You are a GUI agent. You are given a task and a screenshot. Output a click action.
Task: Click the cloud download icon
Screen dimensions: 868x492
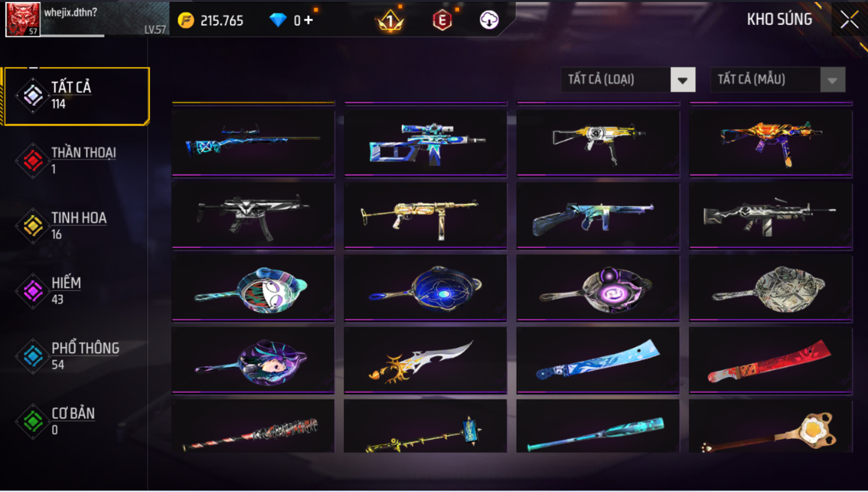point(489,20)
